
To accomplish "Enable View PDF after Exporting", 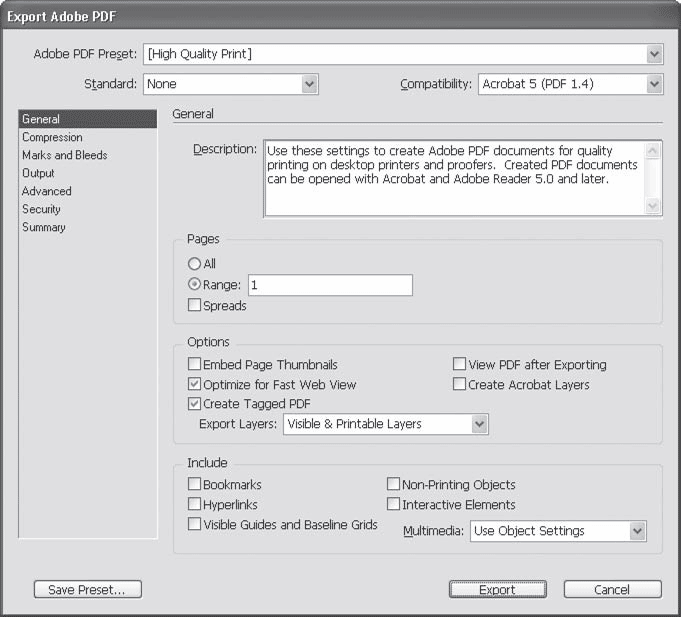I will [x=460, y=365].
